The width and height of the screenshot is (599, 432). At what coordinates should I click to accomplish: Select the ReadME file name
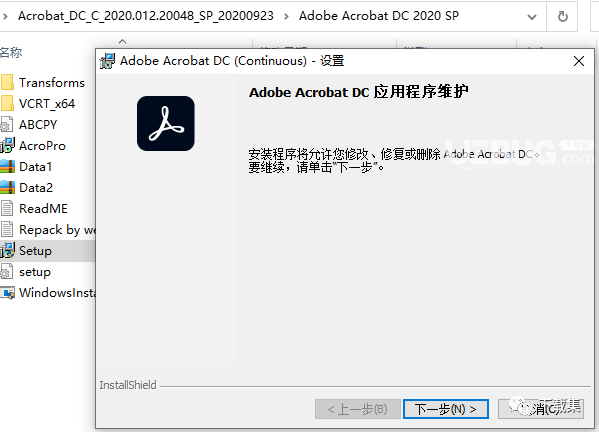pyautogui.click(x=43, y=209)
